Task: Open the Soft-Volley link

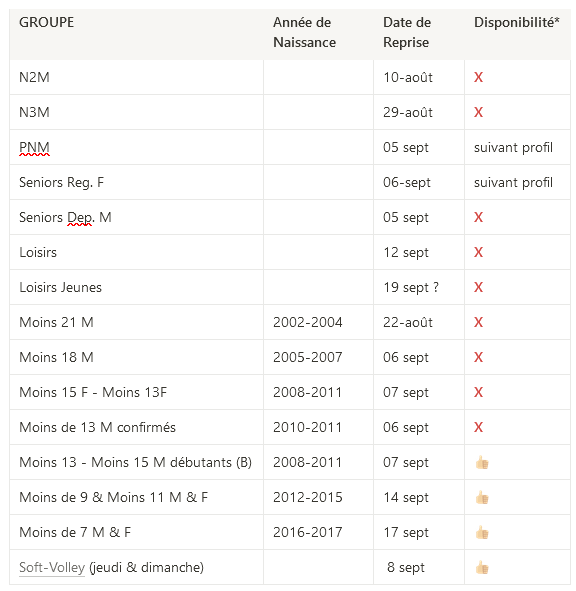Action: 52,567
